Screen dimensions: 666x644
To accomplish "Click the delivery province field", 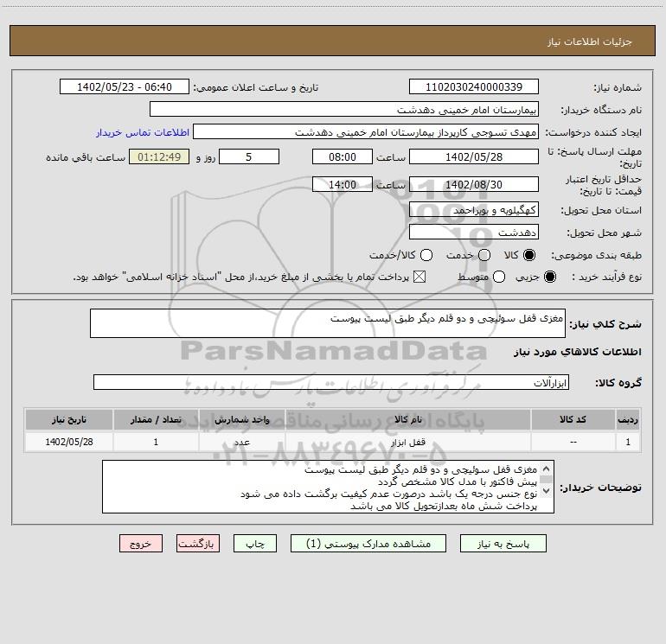I will [x=474, y=210].
